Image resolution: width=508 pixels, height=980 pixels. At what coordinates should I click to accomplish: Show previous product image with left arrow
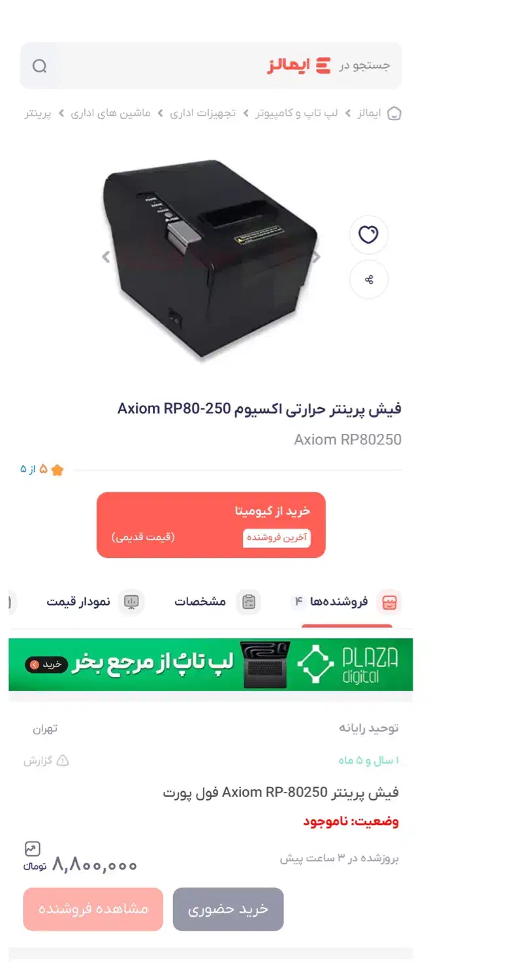(x=106, y=257)
